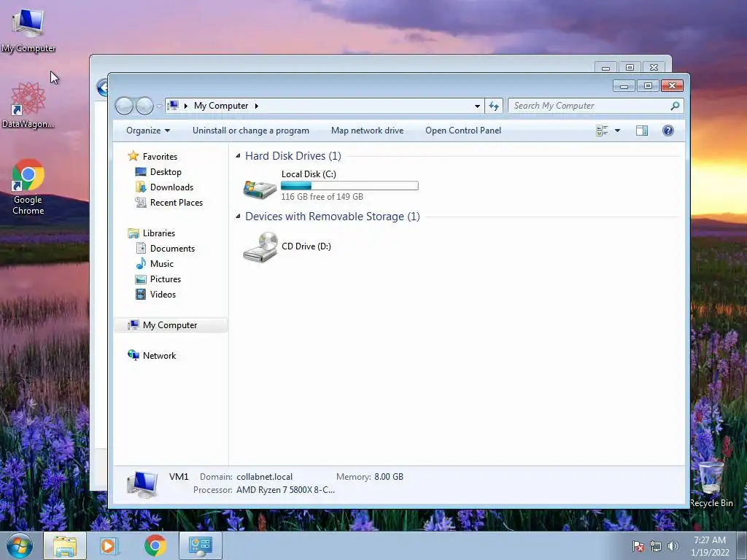Click the network tray icon
The width and height of the screenshot is (747, 560).
[656, 546]
